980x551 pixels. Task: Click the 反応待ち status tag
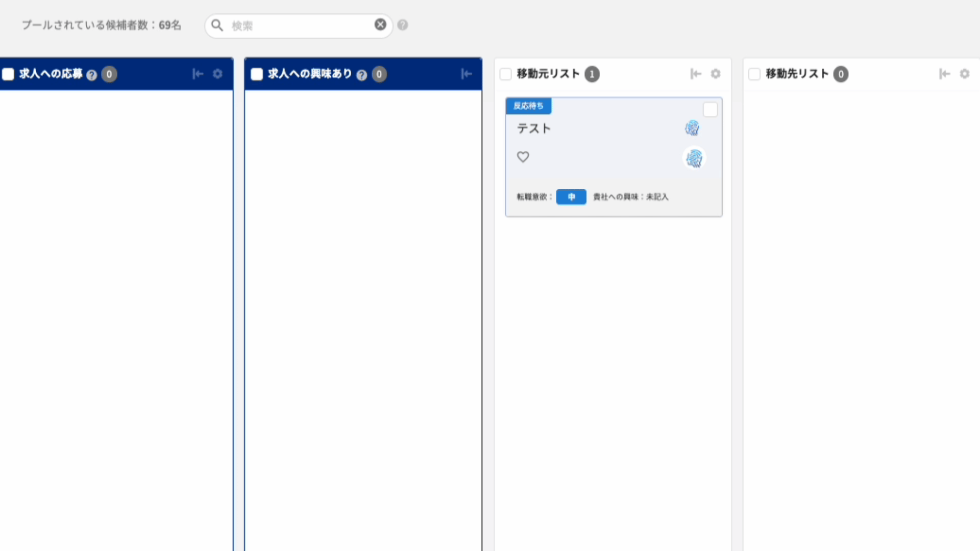click(528, 106)
